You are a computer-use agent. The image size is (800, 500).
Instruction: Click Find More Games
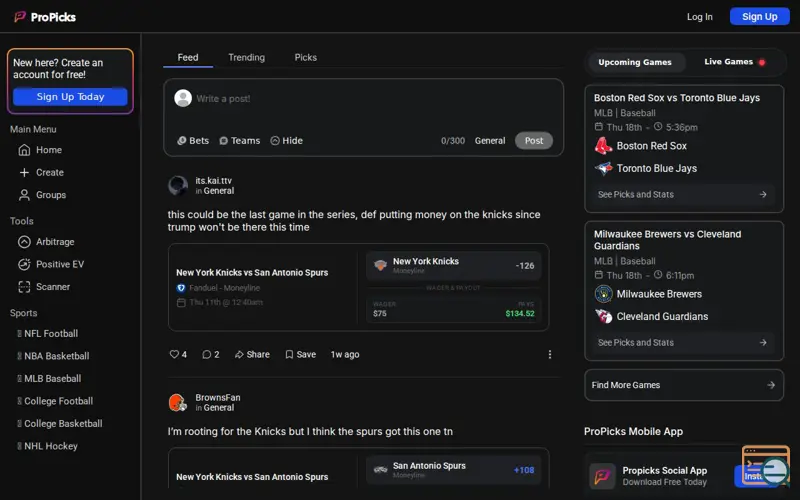coord(684,385)
